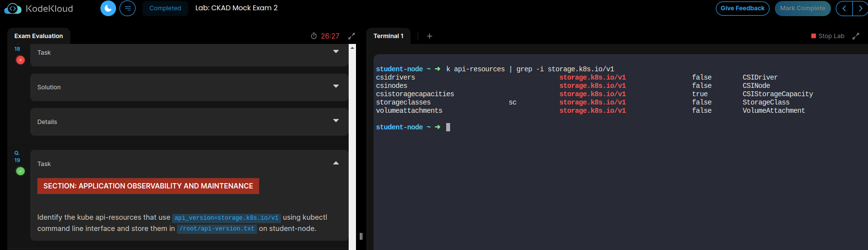Click the KodeKloud logo icon
This screenshot has height=250, width=868.
[x=13, y=9]
